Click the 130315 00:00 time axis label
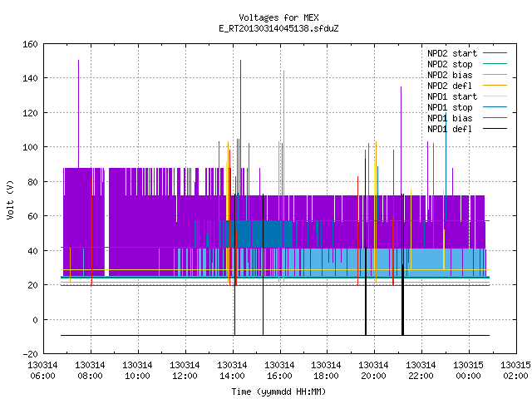Image resolution: width=532 pixels, height=399 pixels. pos(469,371)
